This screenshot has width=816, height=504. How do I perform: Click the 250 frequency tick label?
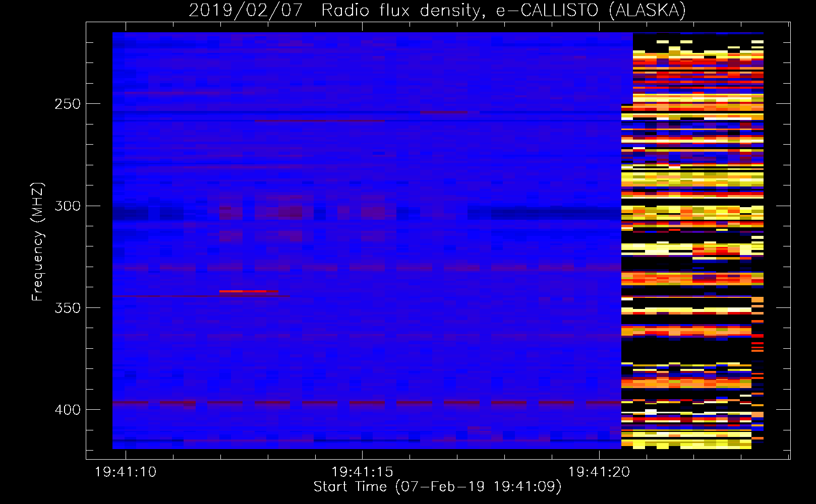point(68,104)
